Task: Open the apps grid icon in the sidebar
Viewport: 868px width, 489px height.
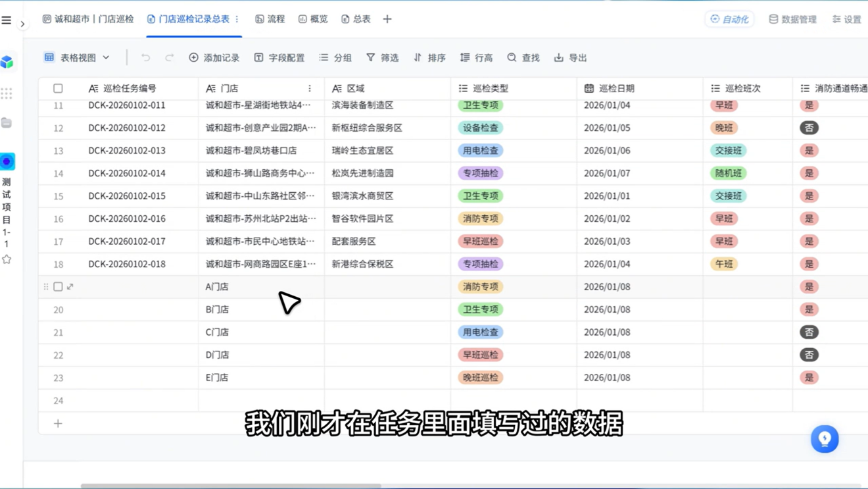Action: (x=7, y=93)
